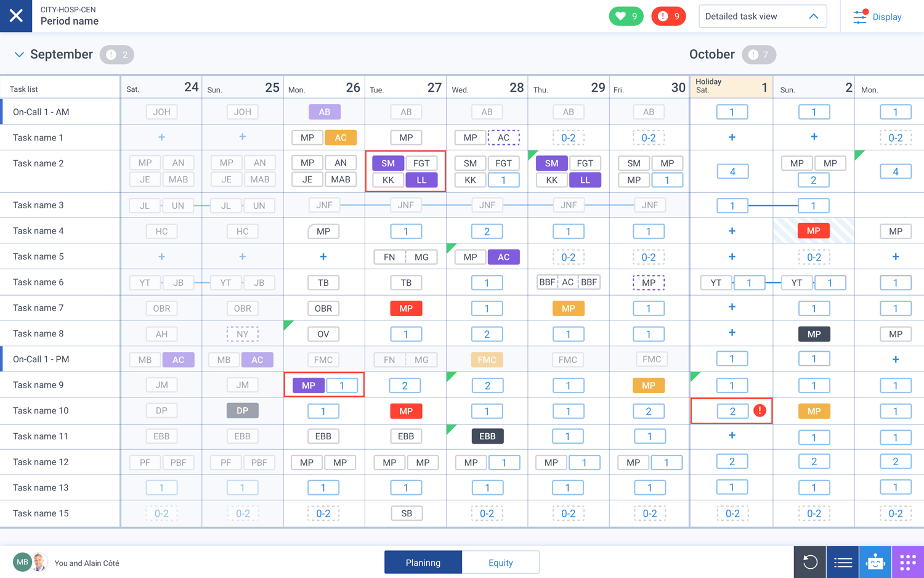Select the highlighted MP cell on Task name 9
The height and width of the screenshot is (578, 924).
[x=308, y=385]
